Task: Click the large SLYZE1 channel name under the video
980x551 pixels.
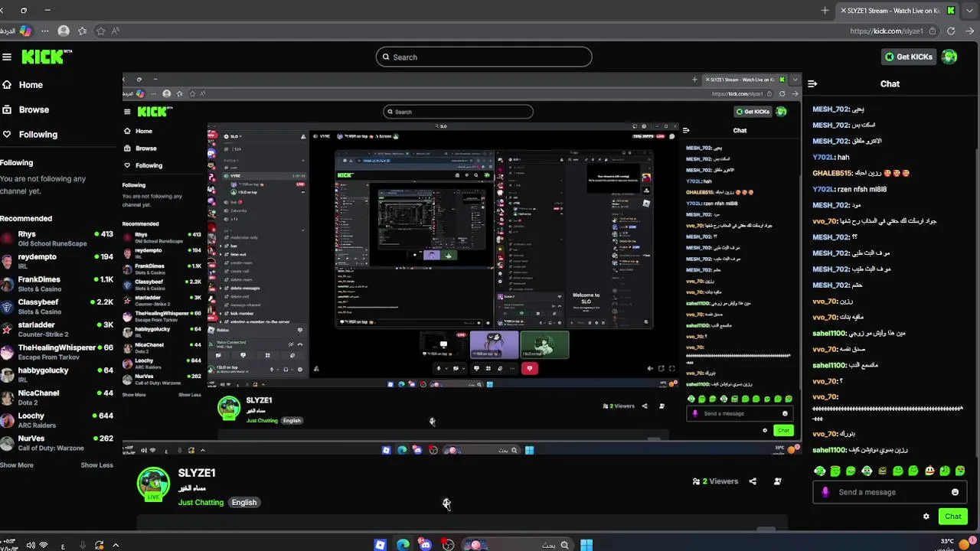Action: tap(197, 473)
